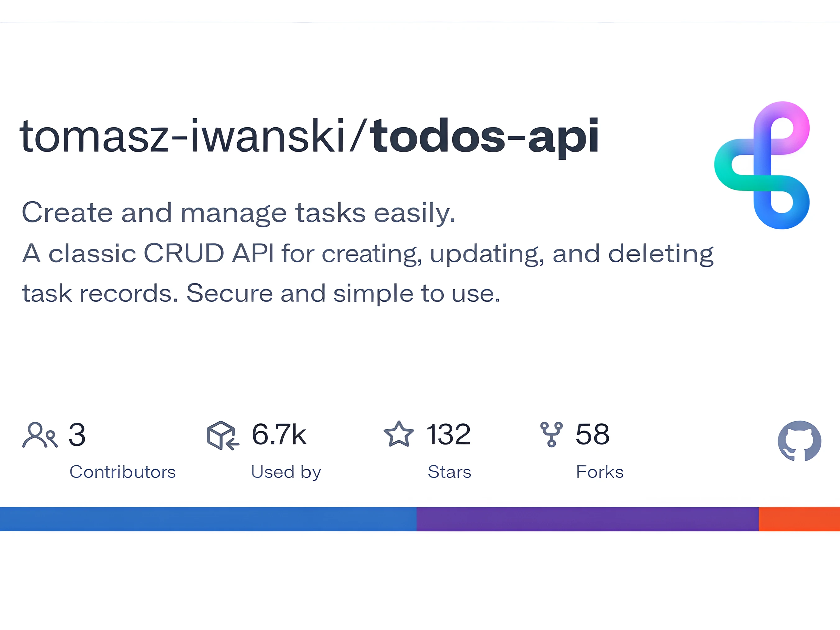Viewport: 840px width, 630px height.
Task: Open the tomasz-iwanski owner name
Action: 182,136
